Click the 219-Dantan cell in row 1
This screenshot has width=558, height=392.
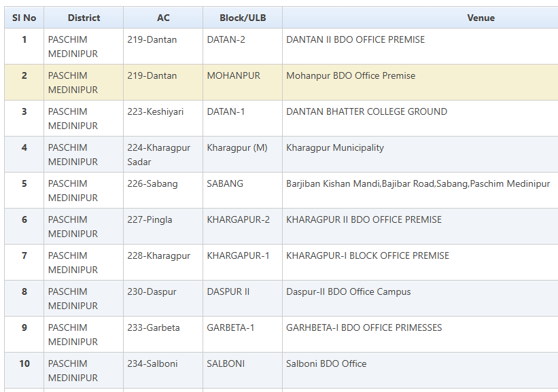(x=152, y=40)
